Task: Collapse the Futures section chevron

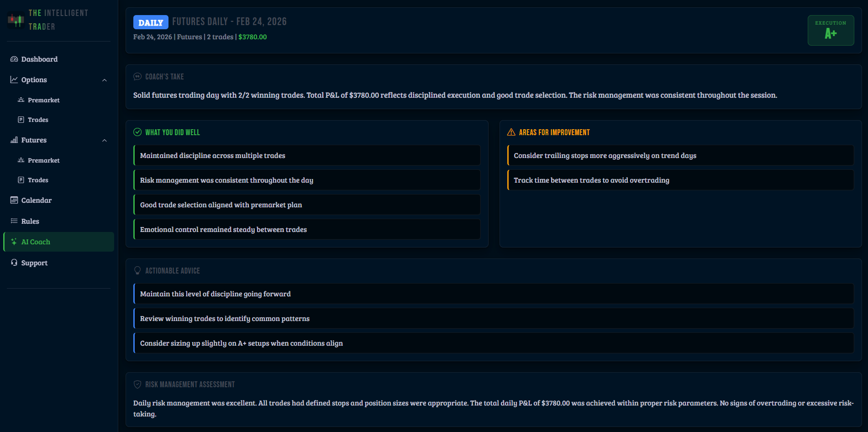Action: 105,140
